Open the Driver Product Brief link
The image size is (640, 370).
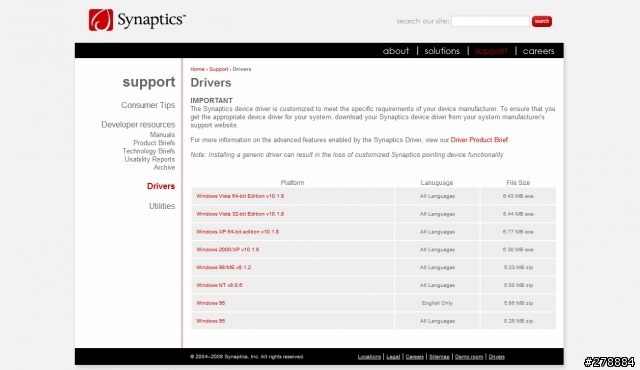(x=479, y=140)
